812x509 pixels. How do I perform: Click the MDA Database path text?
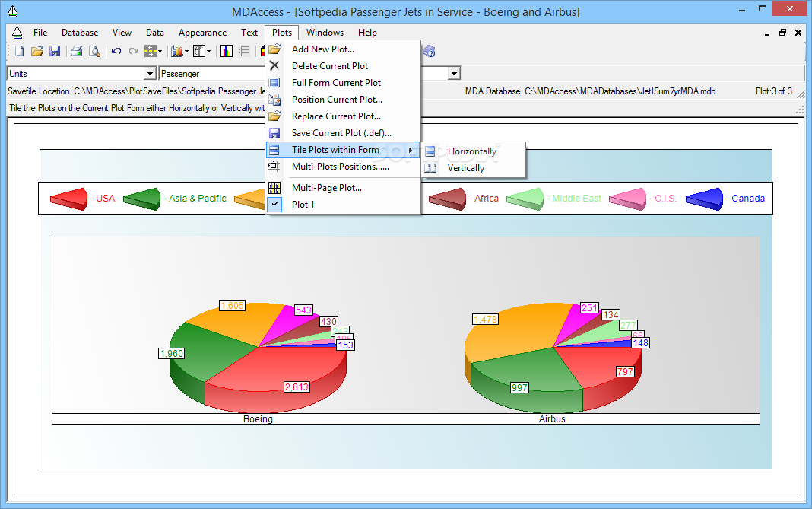590,91
